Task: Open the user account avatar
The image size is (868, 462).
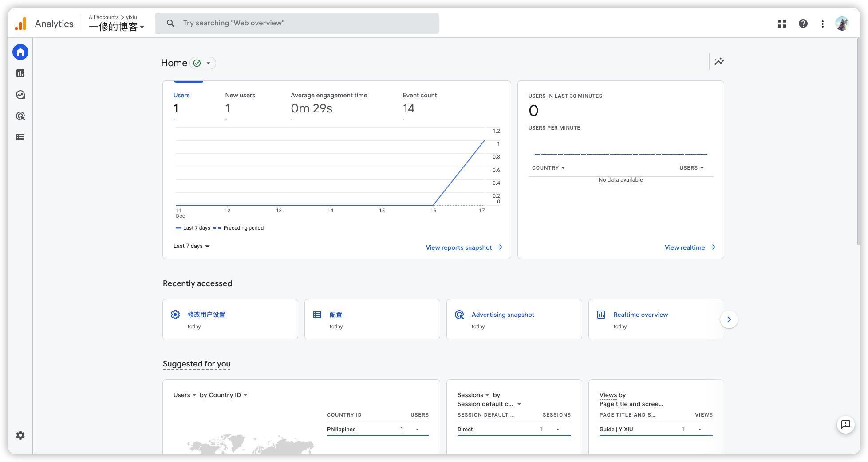Action: coord(842,24)
